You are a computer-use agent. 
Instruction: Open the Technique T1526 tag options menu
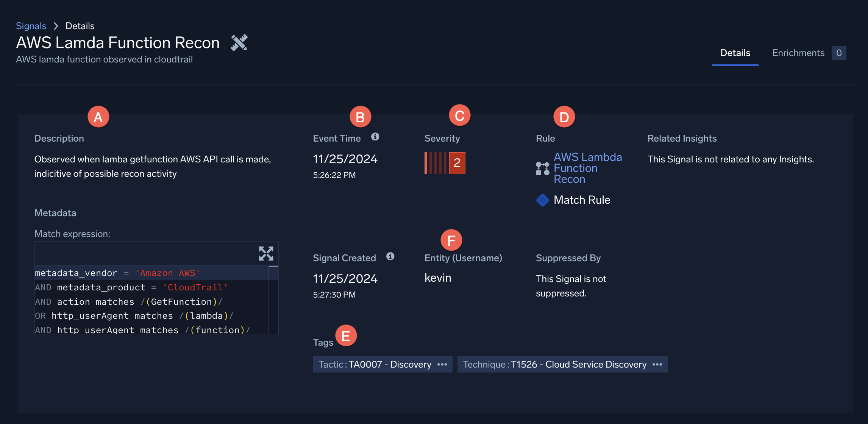[657, 364]
